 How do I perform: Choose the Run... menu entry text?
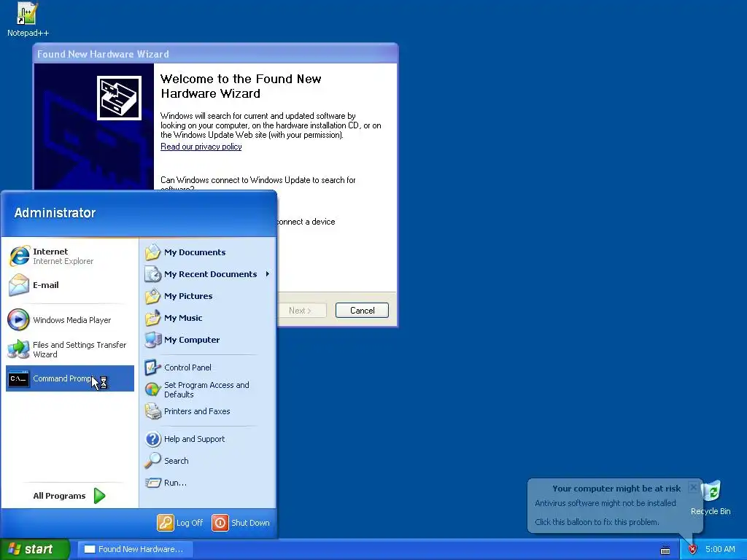click(175, 483)
